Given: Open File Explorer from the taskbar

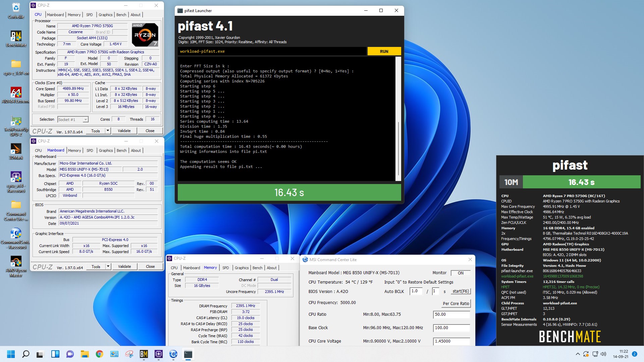Looking at the screenshot, I should click(85, 354).
